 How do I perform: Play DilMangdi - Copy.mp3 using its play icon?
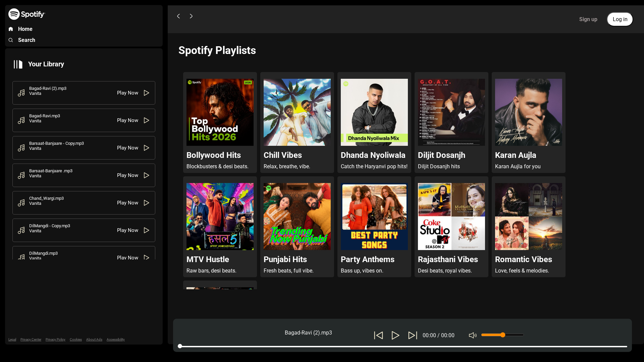point(147,230)
